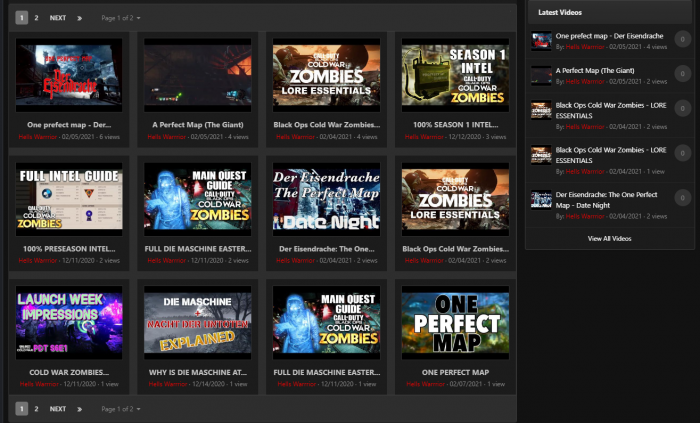Expand the bottom 'Page 1 of 2' dropdown

121,409
